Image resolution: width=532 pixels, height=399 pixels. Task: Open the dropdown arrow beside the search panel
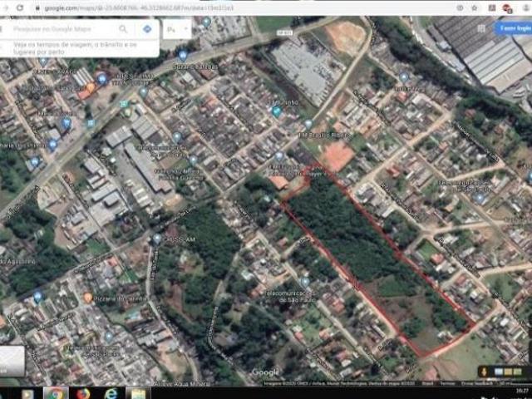tap(185, 29)
